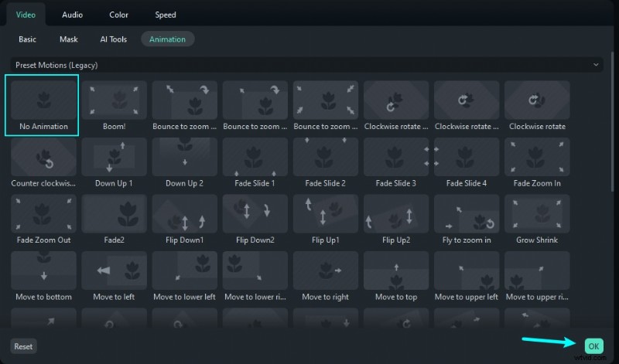Choose the Move to upper right preset
Screen dimensions: 619x364
pos(537,276)
